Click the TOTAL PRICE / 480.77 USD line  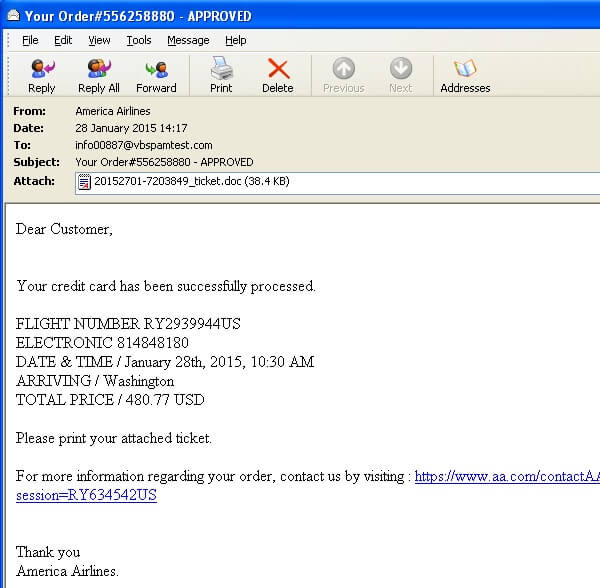pos(110,400)
